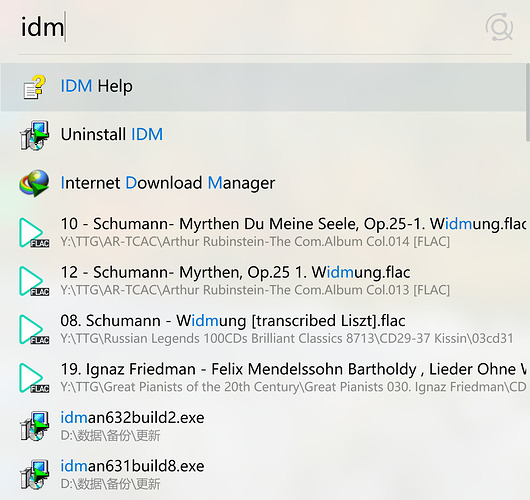Image resolution: width=530 pixels, height=500 pixels.
Task: Click the IDM Help document icon
Action: point(34,87)
